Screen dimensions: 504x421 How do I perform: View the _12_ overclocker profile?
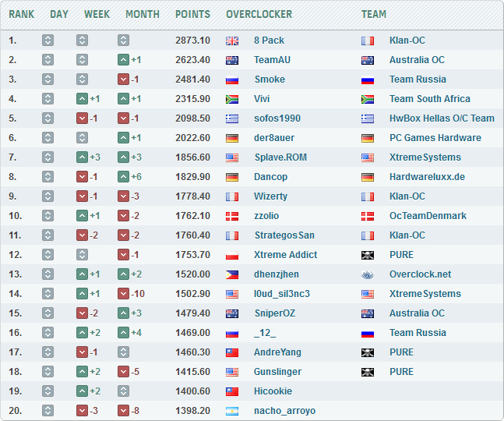tap(265, 333)
